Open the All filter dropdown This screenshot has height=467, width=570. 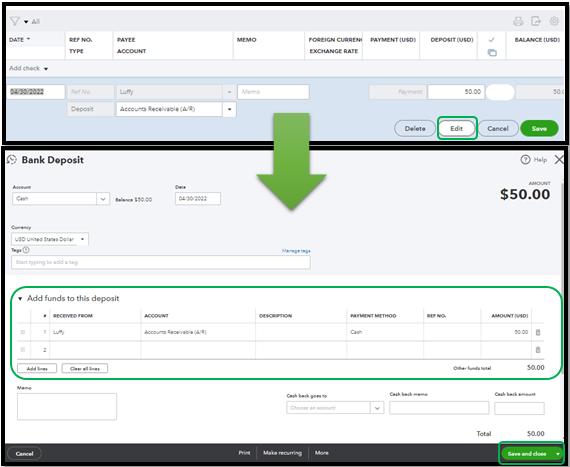(32, 22)
